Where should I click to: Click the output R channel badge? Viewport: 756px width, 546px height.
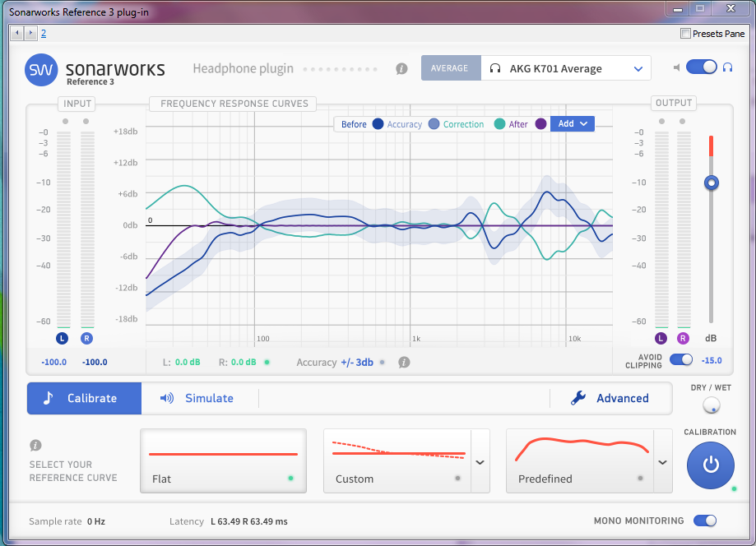tap(683, 338)
